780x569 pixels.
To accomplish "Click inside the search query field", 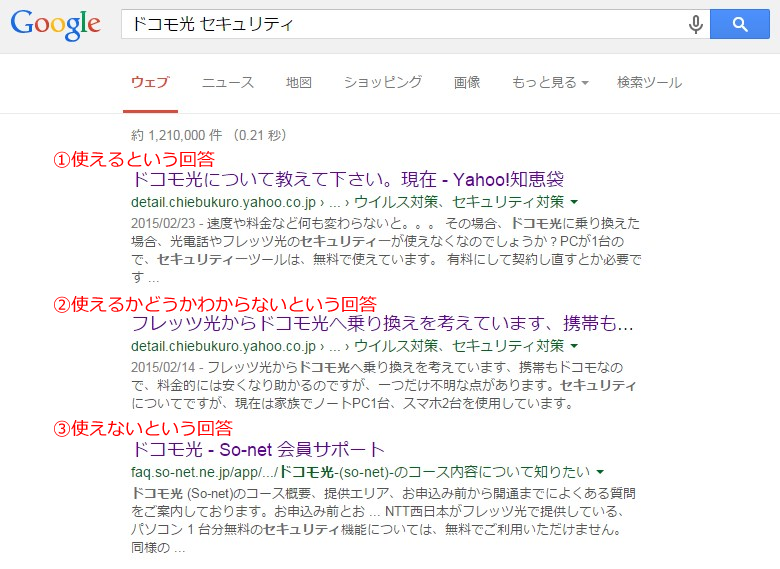I will 403,24.
